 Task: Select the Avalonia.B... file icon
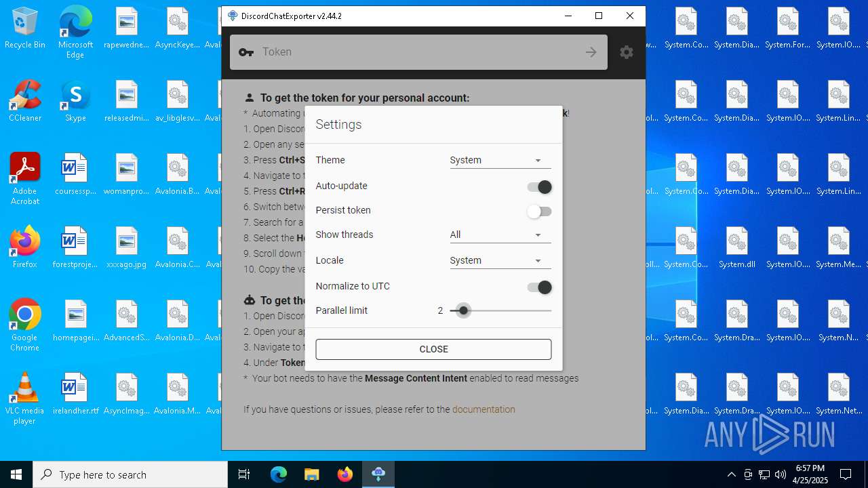178,174
